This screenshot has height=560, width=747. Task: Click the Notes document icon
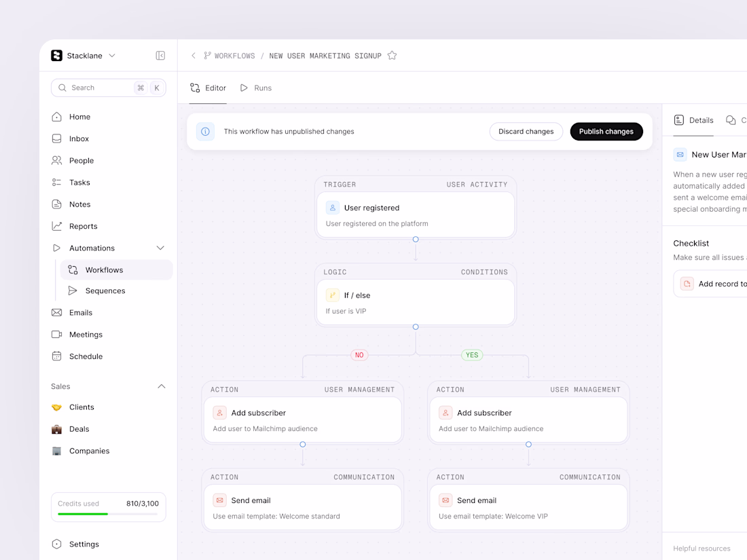coord(56,204)
